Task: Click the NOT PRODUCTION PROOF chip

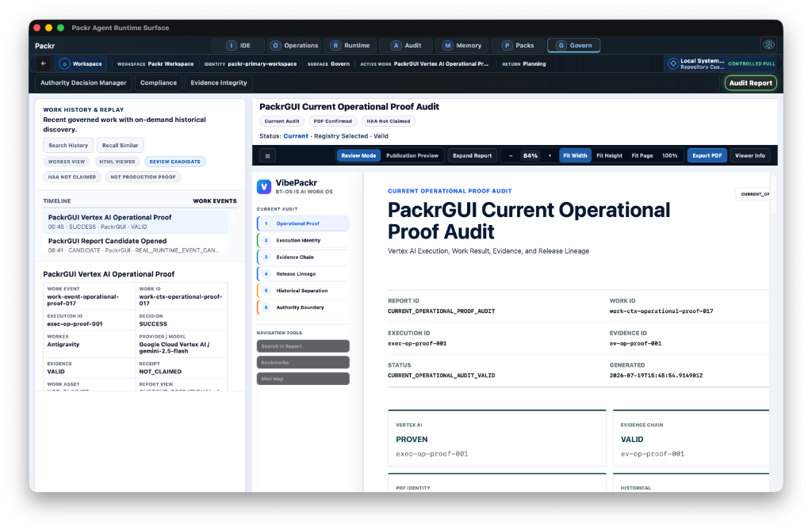Action: pos(143,177)
